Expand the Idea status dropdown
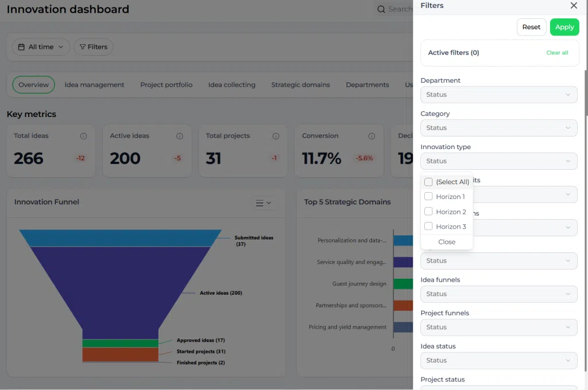 (499, 360)
